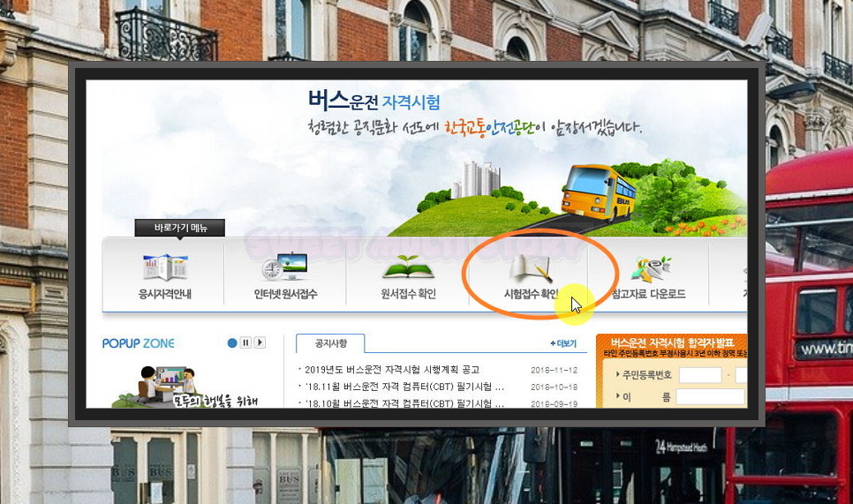Screen dimensions: 853x504
Task: Click the date 2018-10-18
Action: [x=554, y=387]
